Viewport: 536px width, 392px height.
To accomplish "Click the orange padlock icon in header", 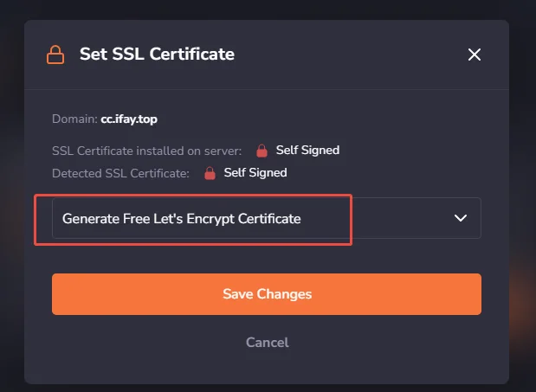I will [x=55, y=55].
